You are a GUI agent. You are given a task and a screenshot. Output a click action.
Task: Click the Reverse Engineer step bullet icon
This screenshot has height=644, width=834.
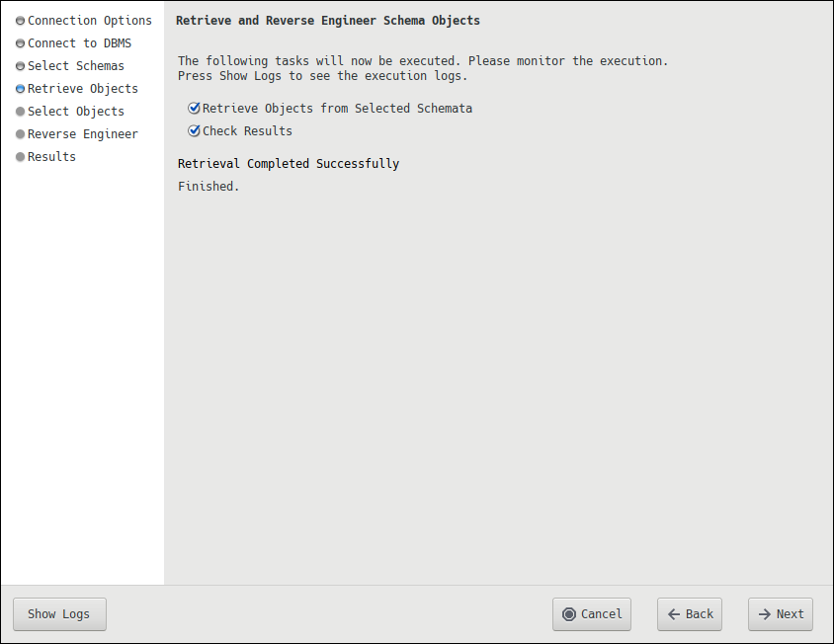pos(20,134)
